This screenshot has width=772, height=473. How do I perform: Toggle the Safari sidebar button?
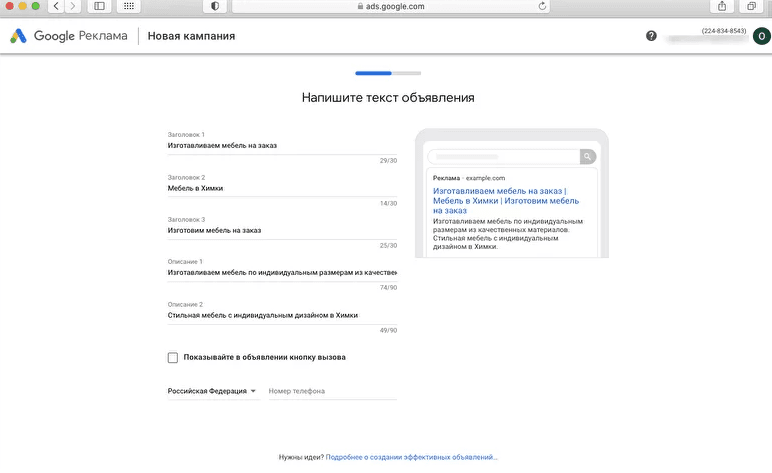99,6
